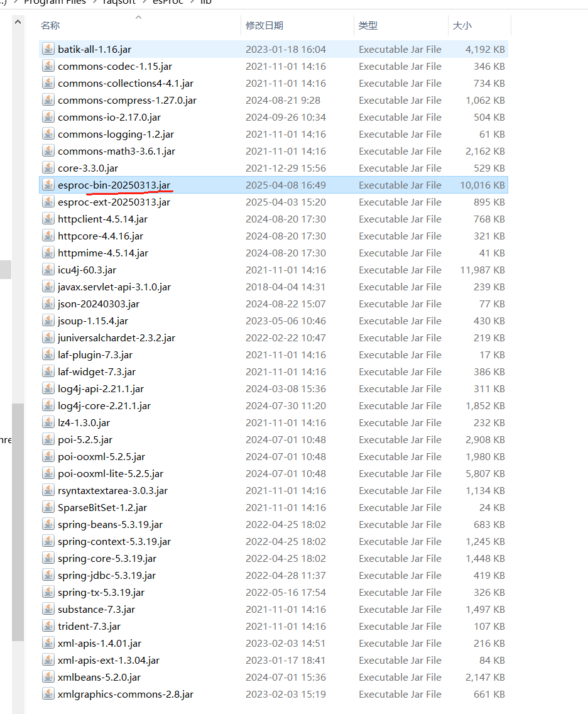Select file name laf-widget-7.3.jar
This screenshot has width=588, height=714.
click(x=97, y=371)
